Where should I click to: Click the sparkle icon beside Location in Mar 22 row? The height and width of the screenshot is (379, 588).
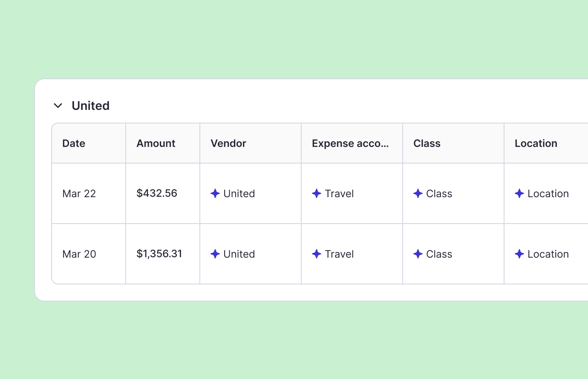point(519,193)
